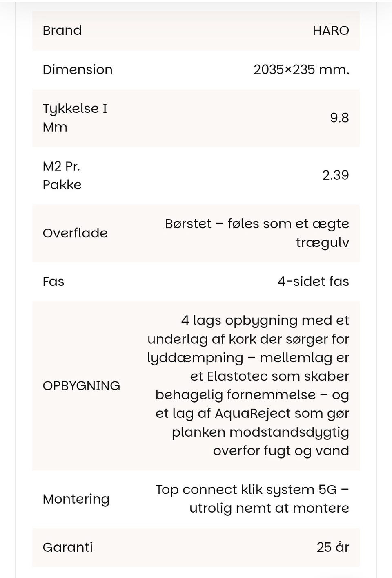Click the Overflade label

point(75,233)
